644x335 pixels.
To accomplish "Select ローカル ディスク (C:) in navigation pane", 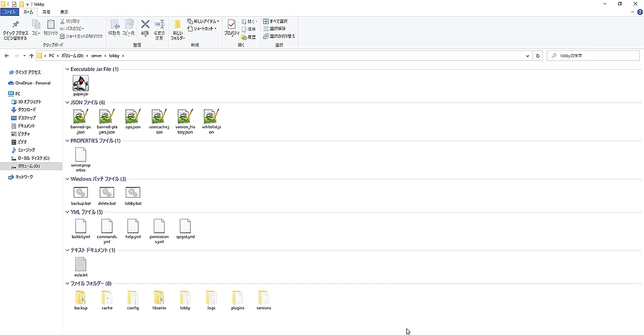I will click(33, 158).
